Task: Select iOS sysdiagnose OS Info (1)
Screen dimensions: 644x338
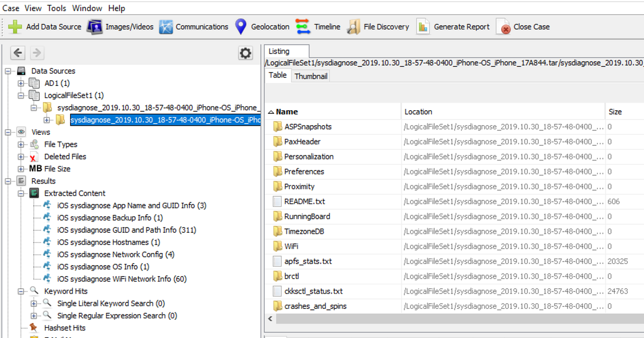Action: point(103,267)
